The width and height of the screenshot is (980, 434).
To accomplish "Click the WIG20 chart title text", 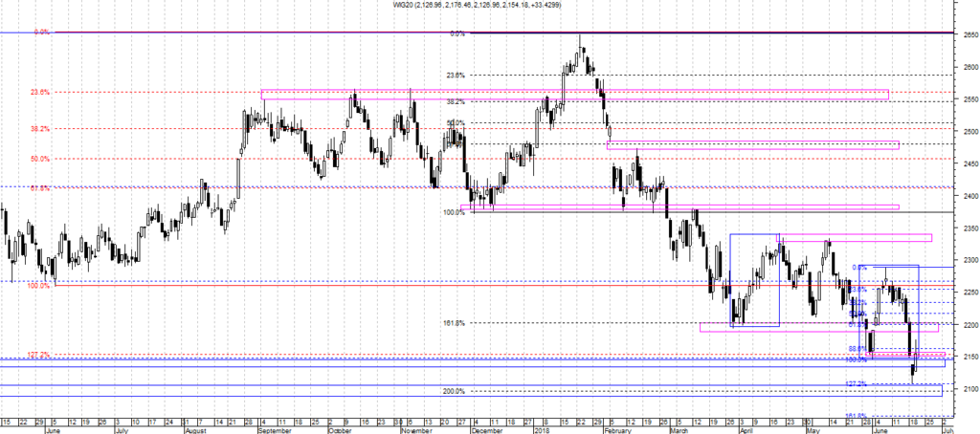I will [x=489, y=5].
